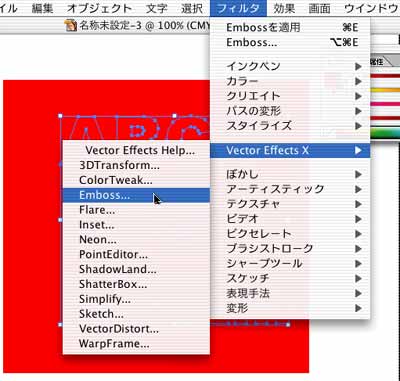Choose Sketch... from the submenu
This screenshot has width=400, height=381.
[136, 314]
